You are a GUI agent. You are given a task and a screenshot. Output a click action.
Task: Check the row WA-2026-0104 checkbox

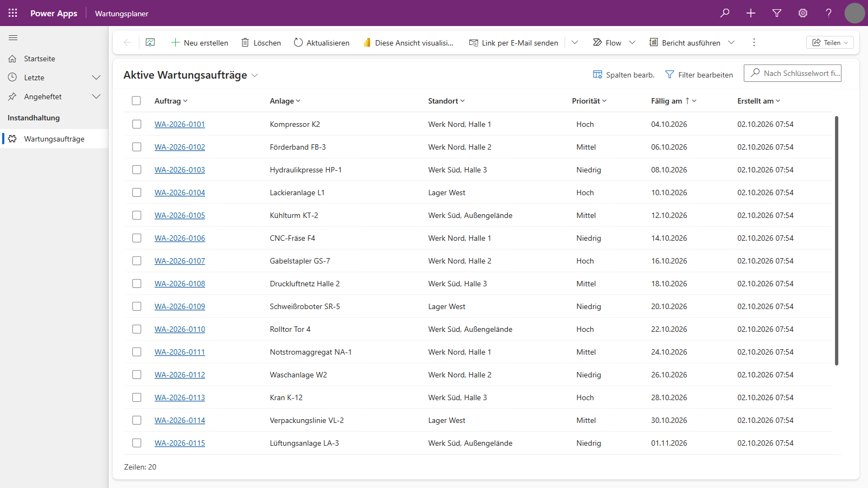coord(137,192)
